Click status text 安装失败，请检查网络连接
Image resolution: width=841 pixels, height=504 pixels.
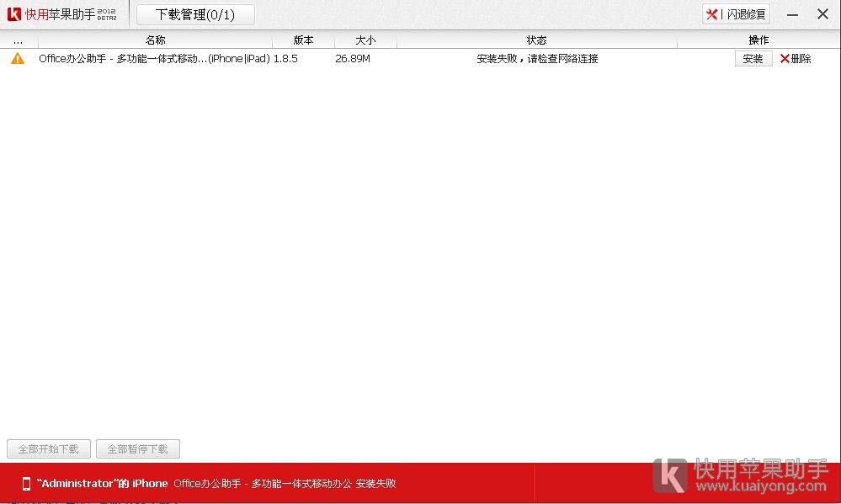pos(537,58)
